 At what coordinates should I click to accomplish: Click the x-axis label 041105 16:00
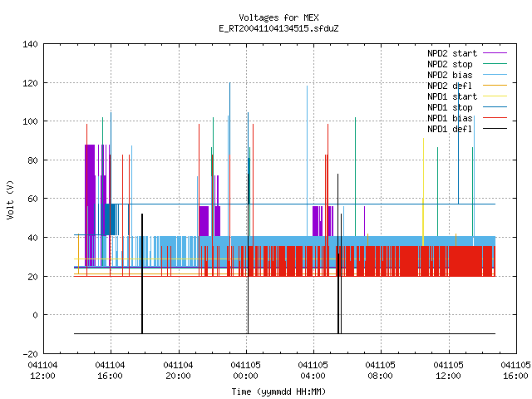(x=515, y=371)
